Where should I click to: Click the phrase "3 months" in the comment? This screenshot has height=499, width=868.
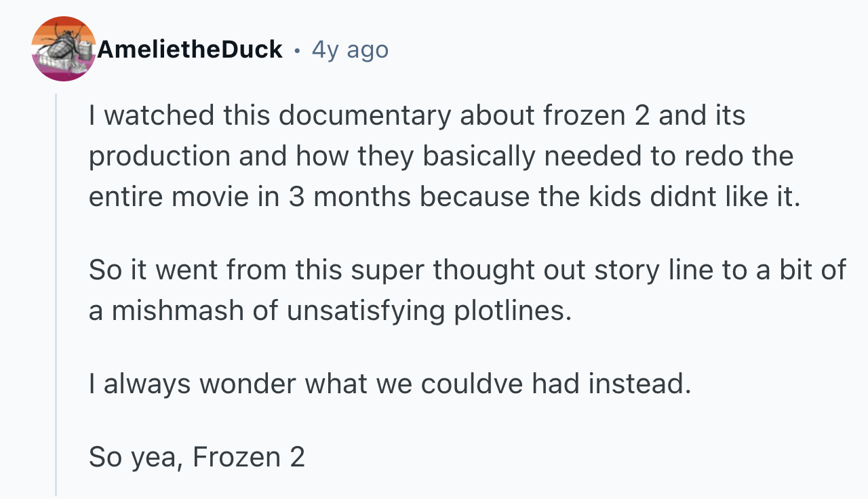tap(349, 197)
